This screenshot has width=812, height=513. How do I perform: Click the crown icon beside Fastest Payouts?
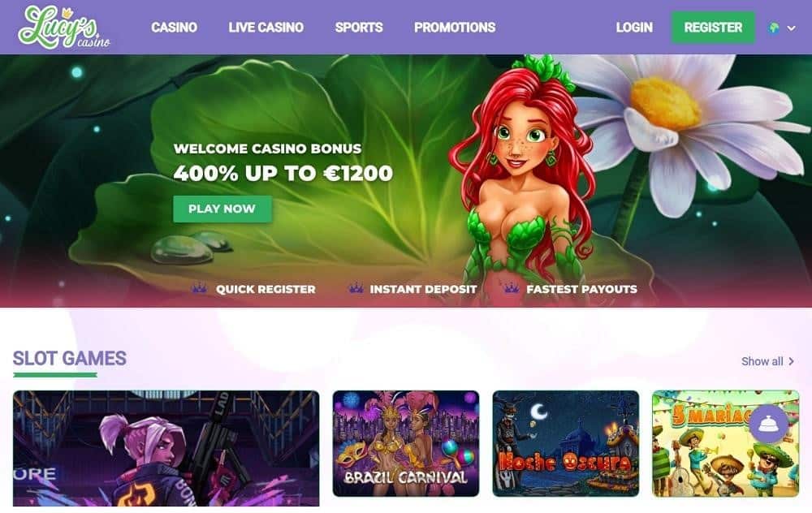point(511,289)
